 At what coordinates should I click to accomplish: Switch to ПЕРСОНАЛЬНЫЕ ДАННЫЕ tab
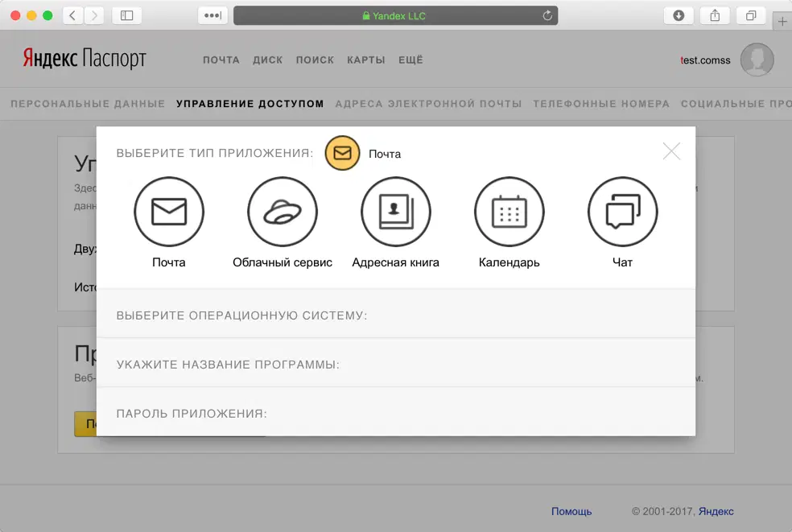coord(88,104)
